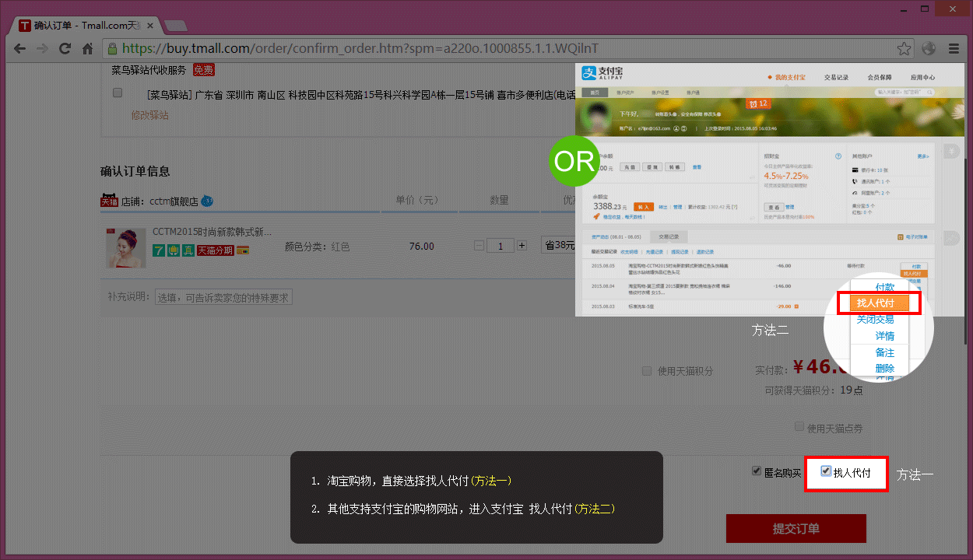Click the 天猫 cat logo beside 店铺
973x560 pixels.
[109, 201]
